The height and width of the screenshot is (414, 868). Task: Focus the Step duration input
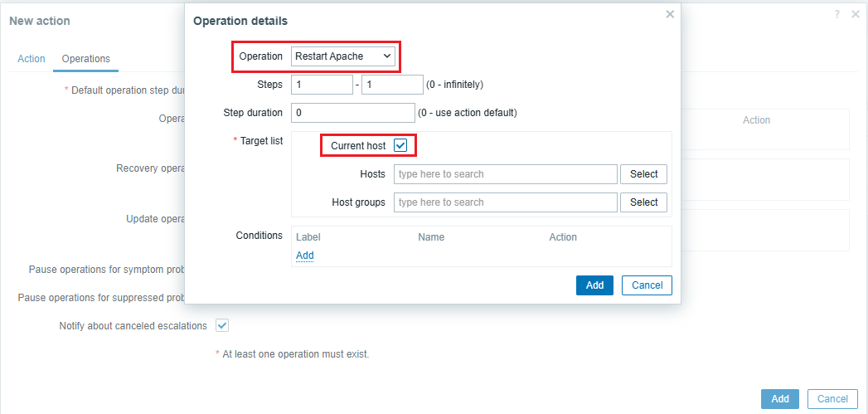[x=352, y=113]
